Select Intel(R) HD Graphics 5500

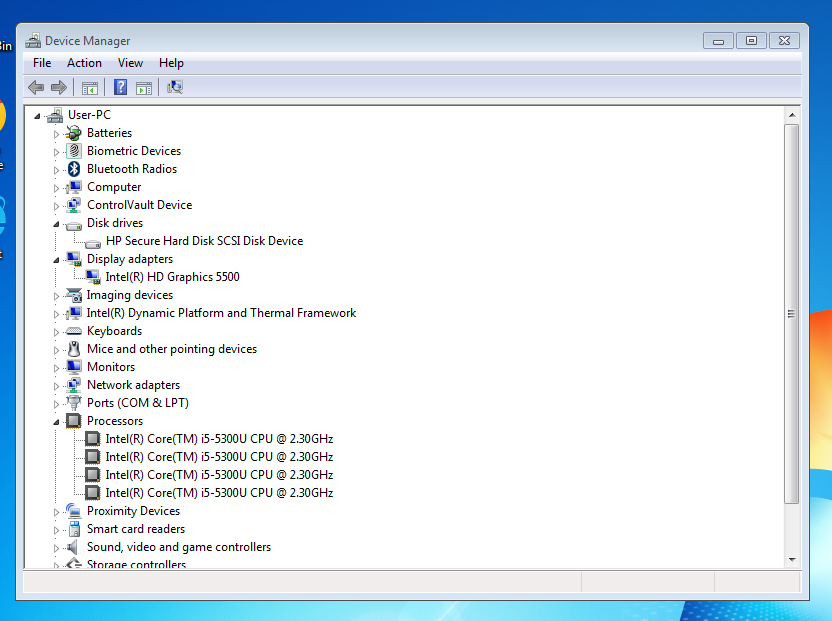pos(172,277)
